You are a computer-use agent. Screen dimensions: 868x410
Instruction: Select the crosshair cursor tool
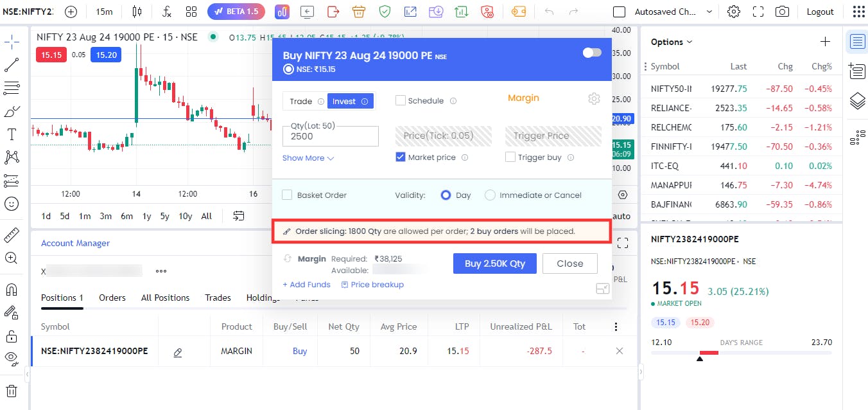(12, 42)
